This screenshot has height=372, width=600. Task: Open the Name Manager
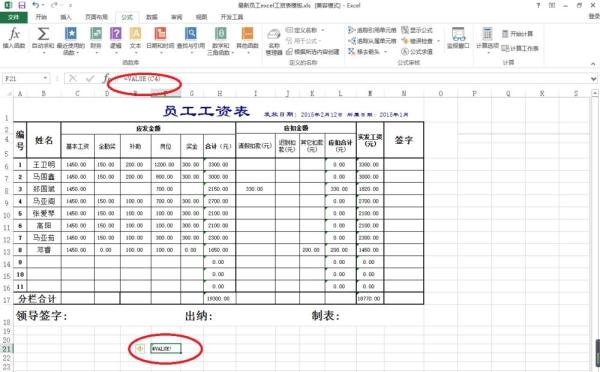[x=274, y=42]
